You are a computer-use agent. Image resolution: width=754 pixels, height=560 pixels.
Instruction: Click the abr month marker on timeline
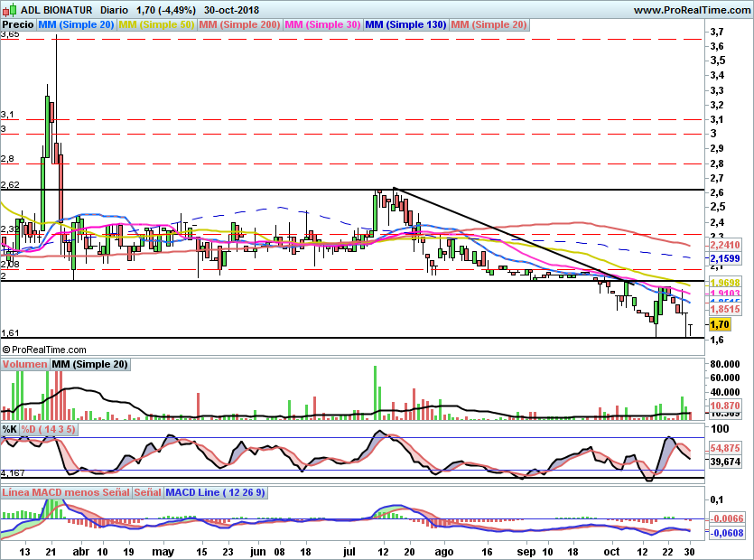point(81,552)
